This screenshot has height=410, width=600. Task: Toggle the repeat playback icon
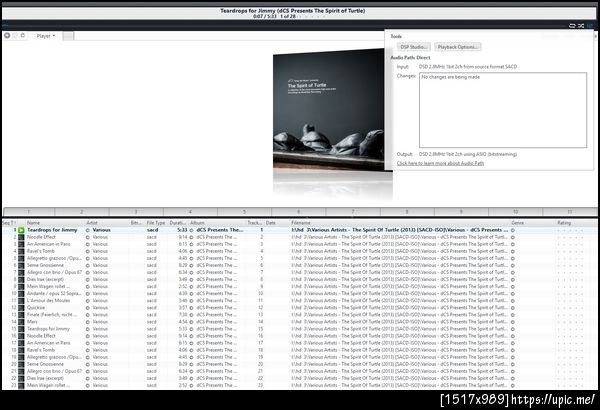[572, 26]
